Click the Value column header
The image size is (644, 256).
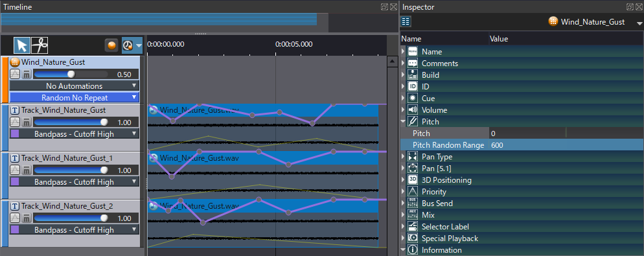(x=499, y=39)
